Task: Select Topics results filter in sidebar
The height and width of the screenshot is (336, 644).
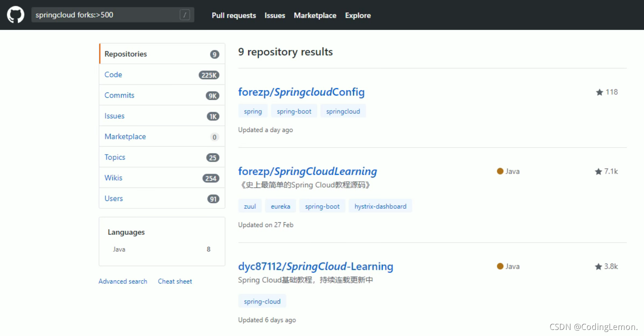Action: point(162,157)
